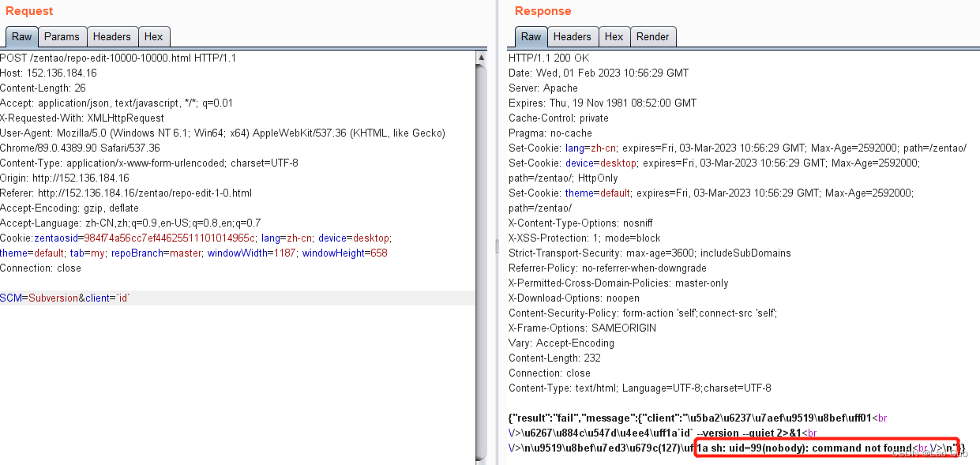The width and height of the screenshot is (980, 465).
Task: Click the request pane scroll-down arrow
Action: click(x=482, y=459)
